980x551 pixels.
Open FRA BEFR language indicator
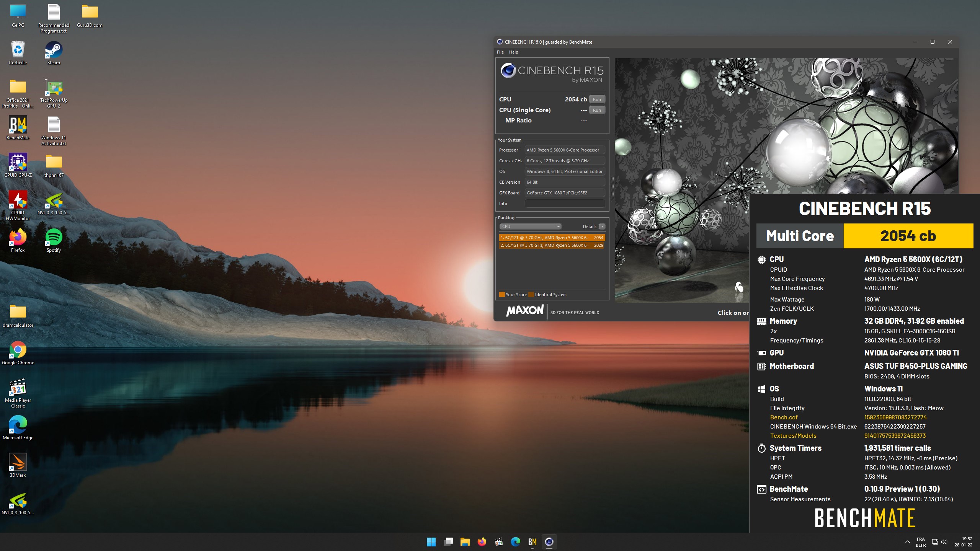click(x=921, y=542)
